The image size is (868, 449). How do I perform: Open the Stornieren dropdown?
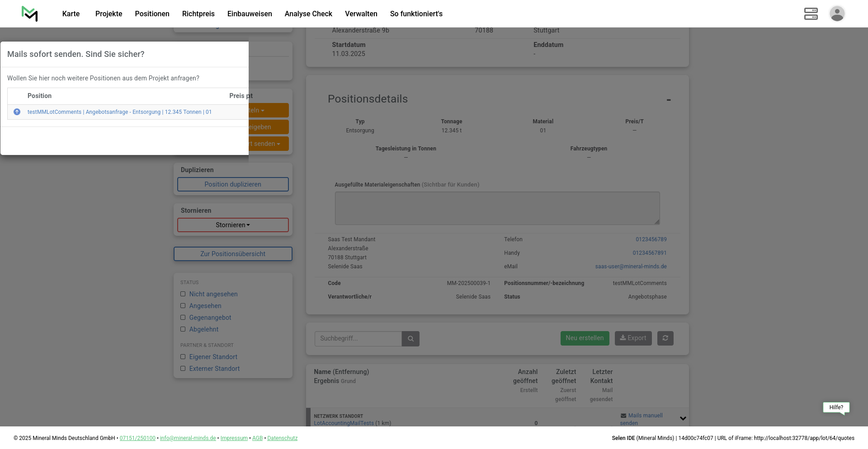click(233, 225)
